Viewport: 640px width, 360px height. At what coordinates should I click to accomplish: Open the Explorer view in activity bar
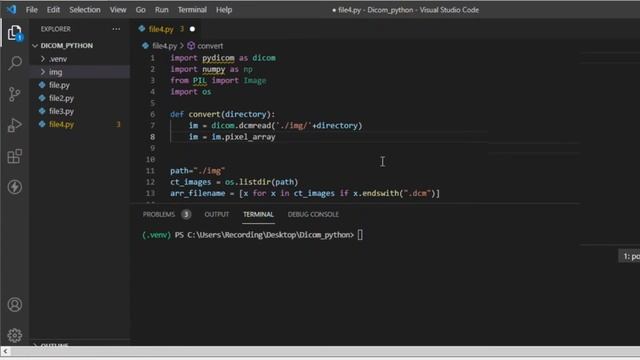tap(15, 33)
